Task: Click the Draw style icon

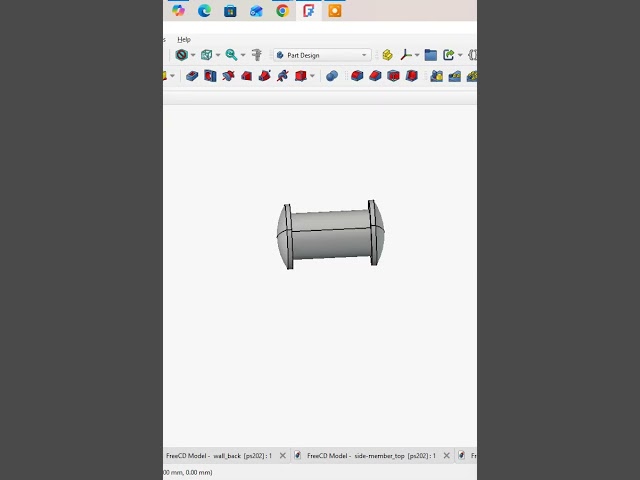Action: coord(181,55)
